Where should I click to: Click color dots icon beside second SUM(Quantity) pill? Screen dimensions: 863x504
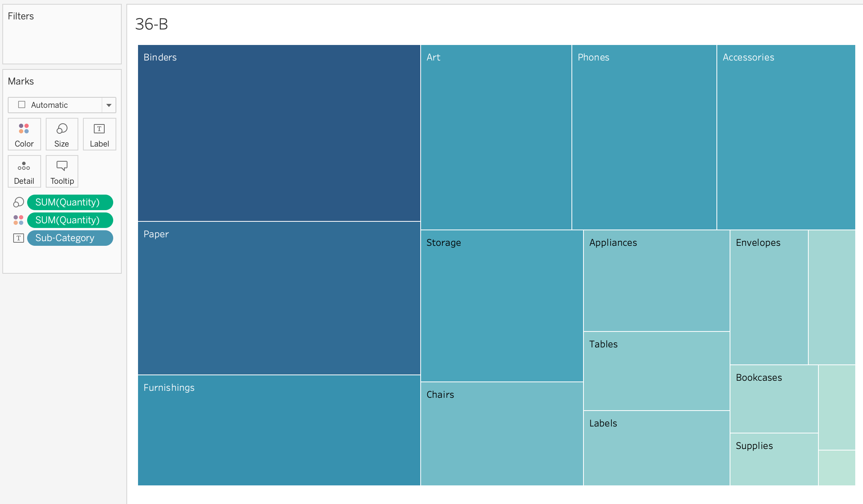[18, 220]
